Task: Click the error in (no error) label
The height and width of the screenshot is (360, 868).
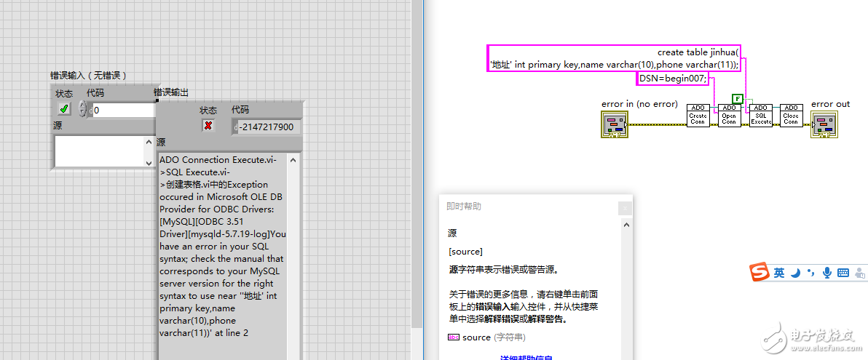Action: point(639,104)
